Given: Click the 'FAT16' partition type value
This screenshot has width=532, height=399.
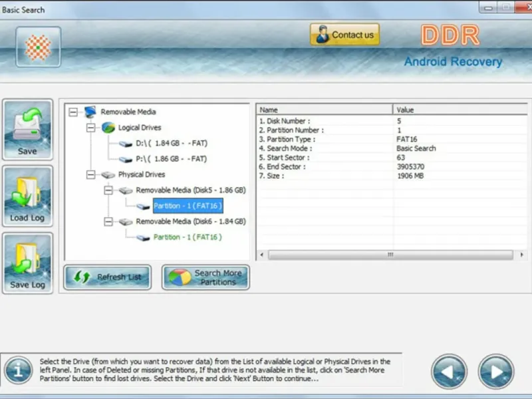Looking at the screenshot, I should pos(406,139).
